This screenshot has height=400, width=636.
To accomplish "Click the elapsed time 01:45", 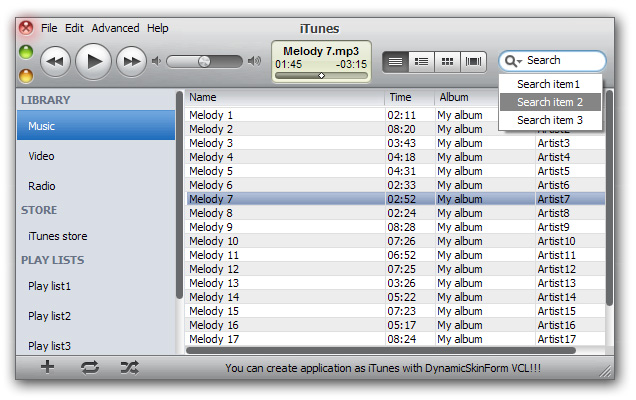I will click(288, 65).
